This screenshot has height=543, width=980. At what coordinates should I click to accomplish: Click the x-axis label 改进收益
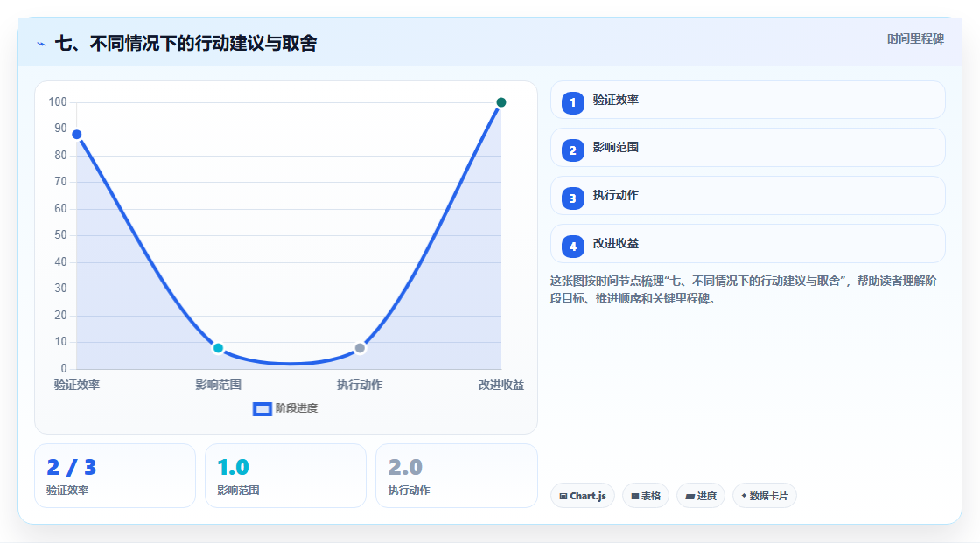(501, 385)
